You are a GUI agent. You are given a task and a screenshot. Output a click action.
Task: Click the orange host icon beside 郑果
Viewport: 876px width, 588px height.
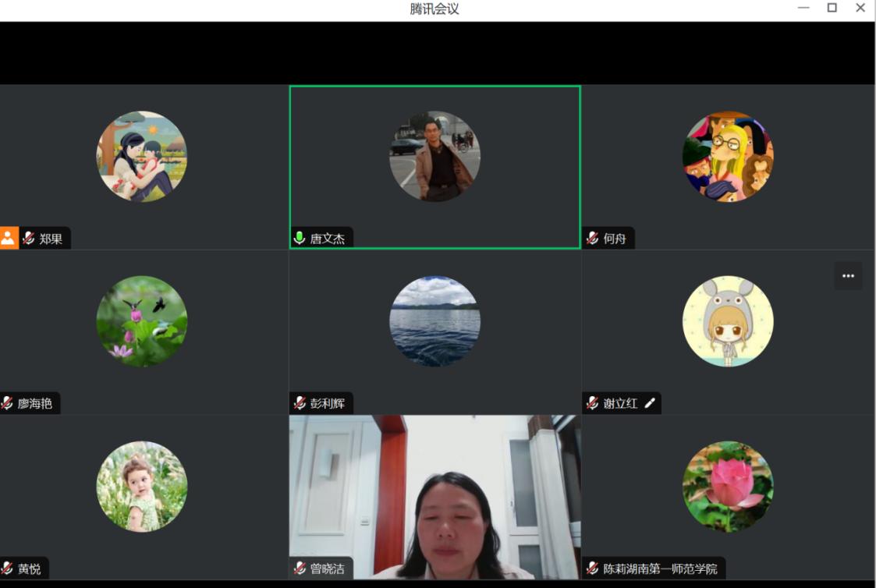(9, 239)
